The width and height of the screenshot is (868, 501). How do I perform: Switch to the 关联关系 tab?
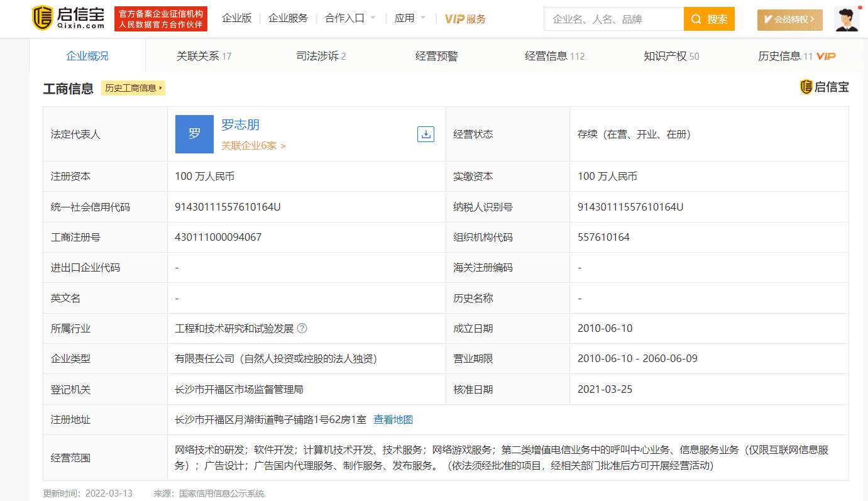pyautogui.click(x=204, y=56)
